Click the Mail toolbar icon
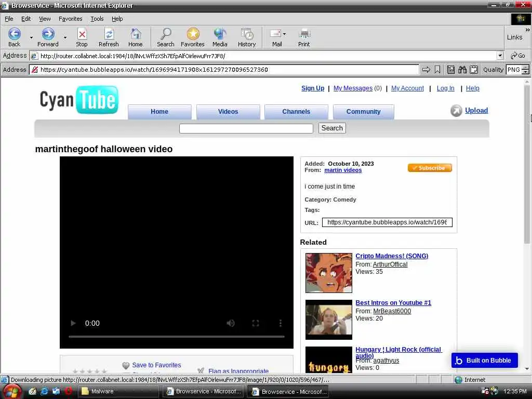The height and width of the screenshot is (399, 532). (x=276, y=37)
